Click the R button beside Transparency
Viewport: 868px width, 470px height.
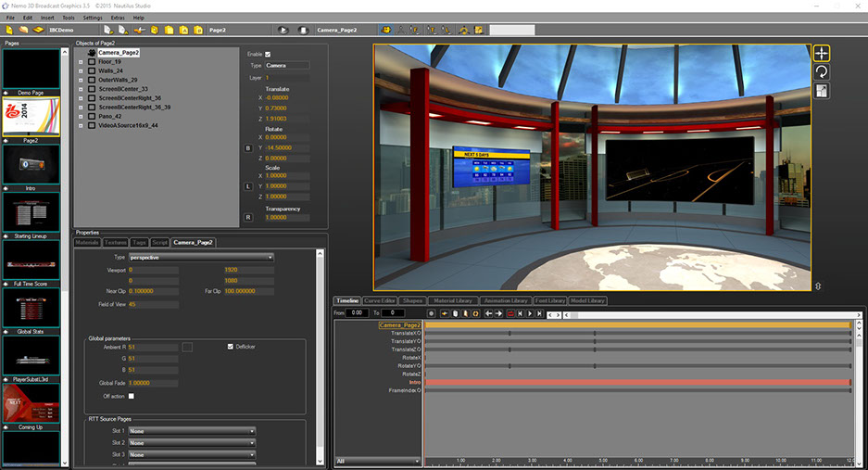point(247,217)
